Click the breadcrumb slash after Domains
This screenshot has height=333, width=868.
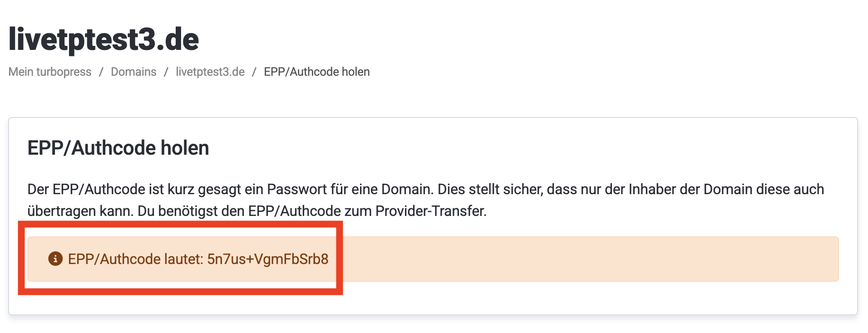click(166, 72)
